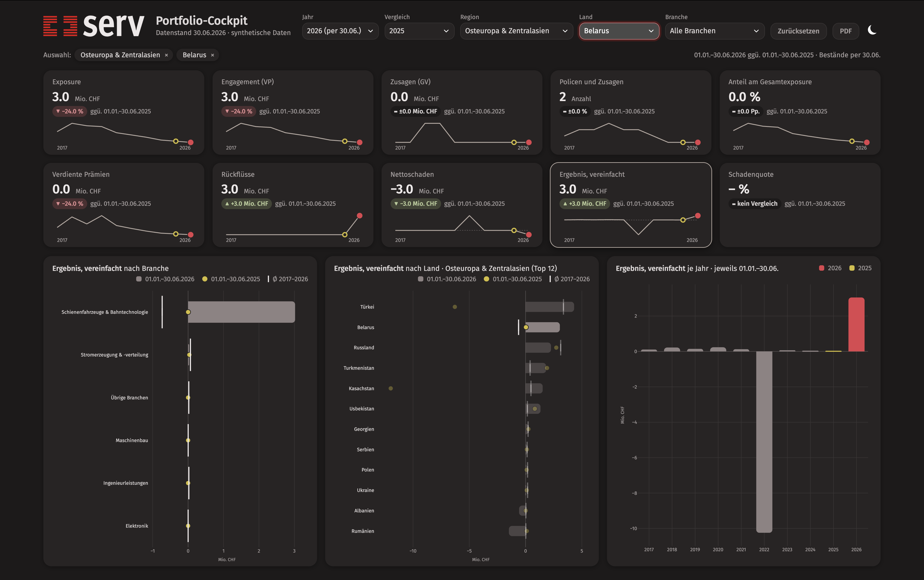This screenshot has width=924, height=580.
Task: Select the Engagement (VP) KPI card
Action: (x=293, y=112)
